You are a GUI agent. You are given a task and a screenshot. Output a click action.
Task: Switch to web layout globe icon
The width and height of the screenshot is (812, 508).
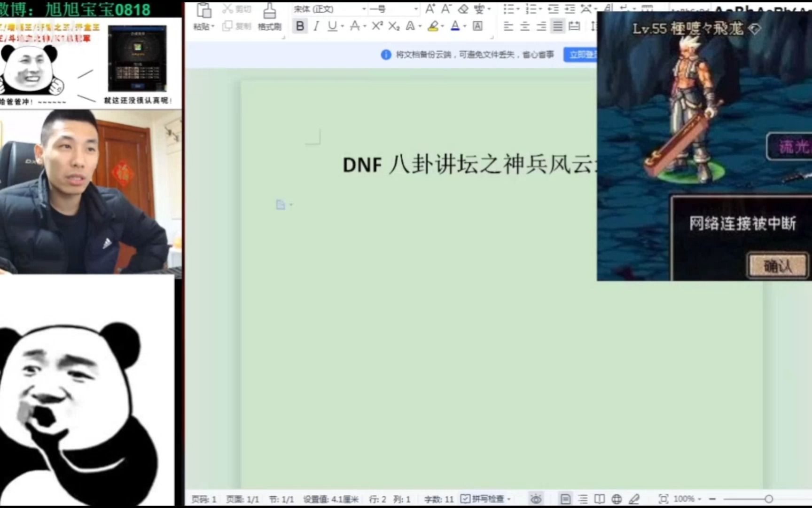(617, 499)
